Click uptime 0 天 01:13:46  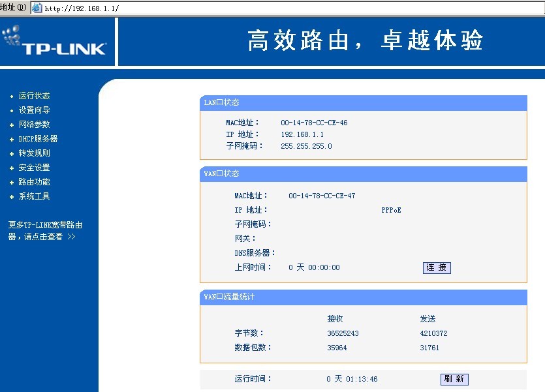coord(352,379)
